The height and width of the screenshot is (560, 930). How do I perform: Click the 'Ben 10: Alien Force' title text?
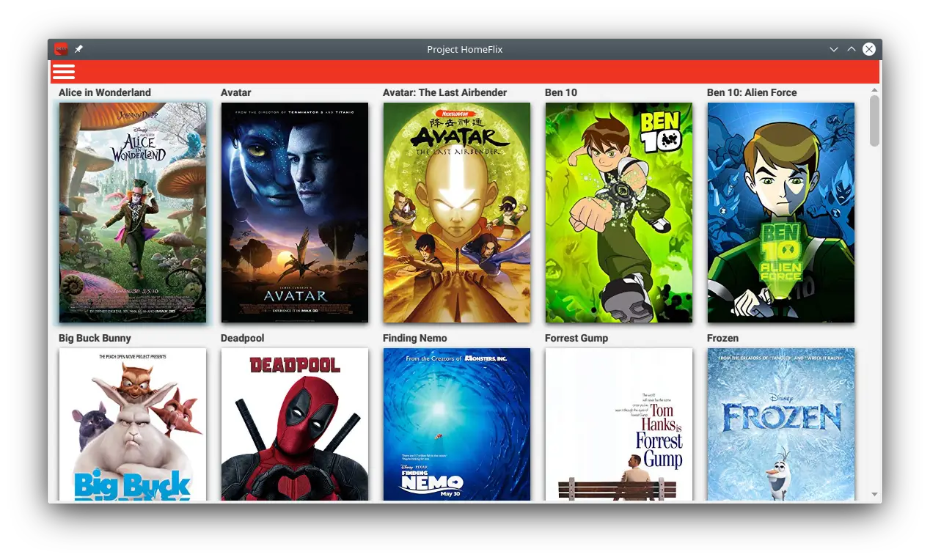(752, 92)
